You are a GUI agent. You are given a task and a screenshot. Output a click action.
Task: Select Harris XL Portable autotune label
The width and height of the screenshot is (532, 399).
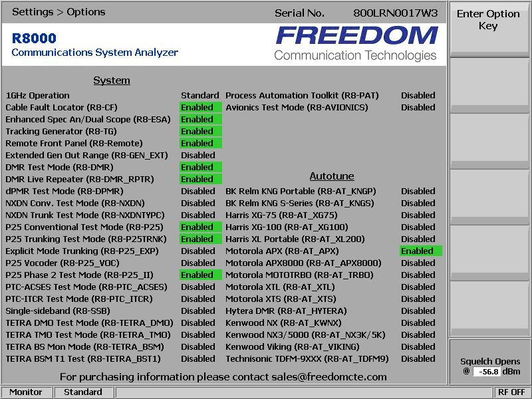tap(295, 239)
